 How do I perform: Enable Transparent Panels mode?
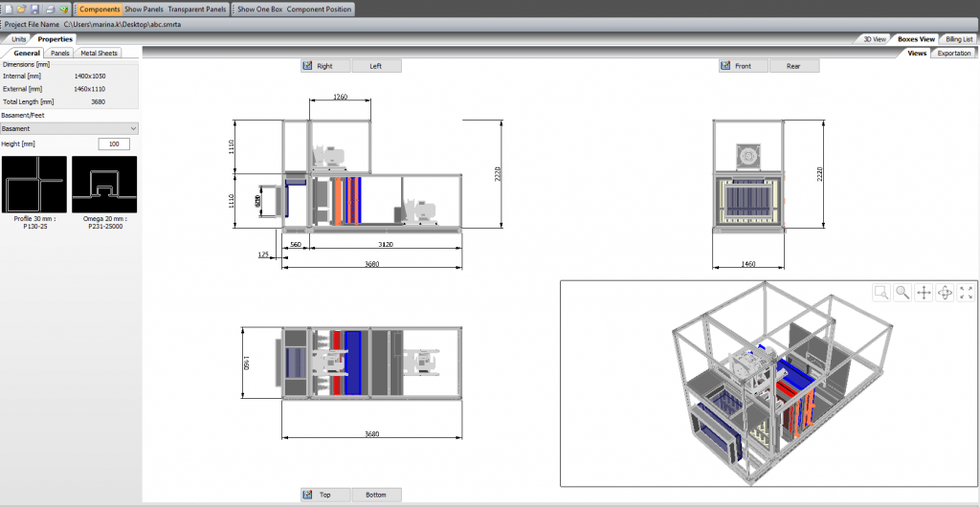(x=198, y=9)
